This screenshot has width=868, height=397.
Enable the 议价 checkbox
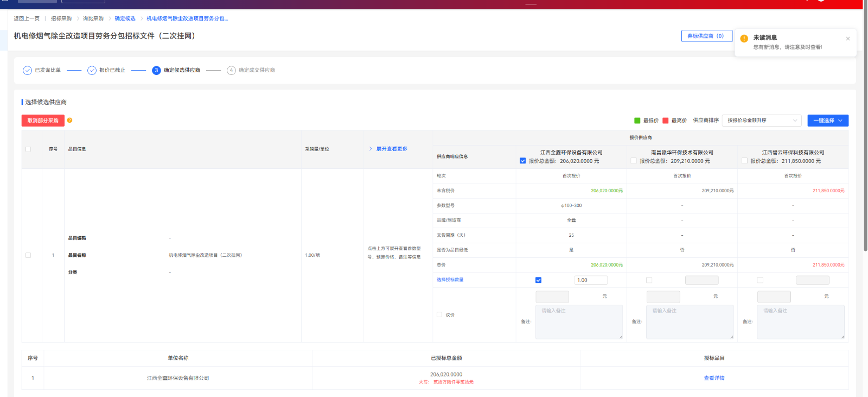click(x=439, y=314)
